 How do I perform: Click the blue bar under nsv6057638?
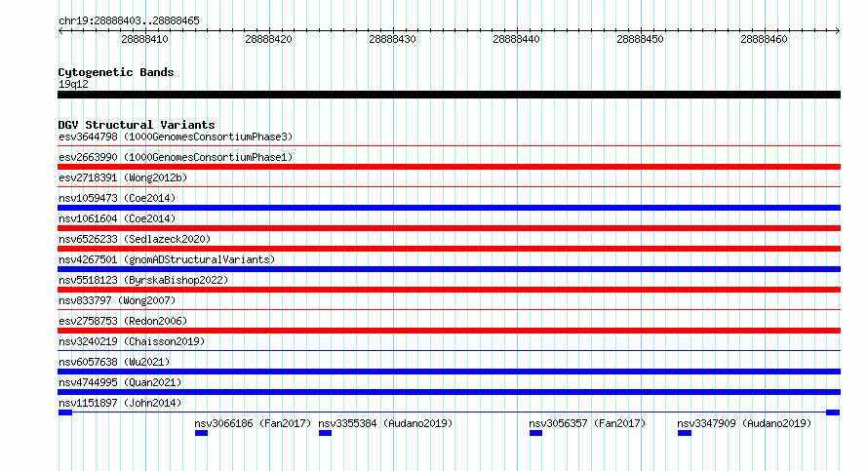449,372
